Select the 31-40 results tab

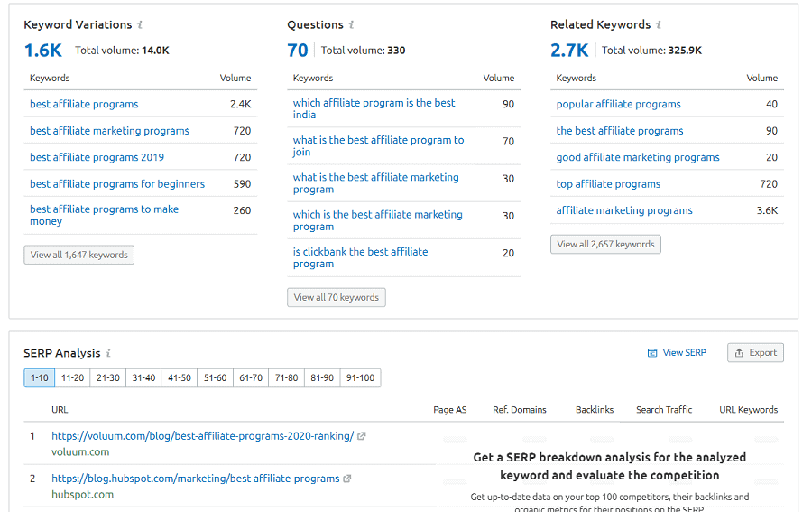click(143, 377)
